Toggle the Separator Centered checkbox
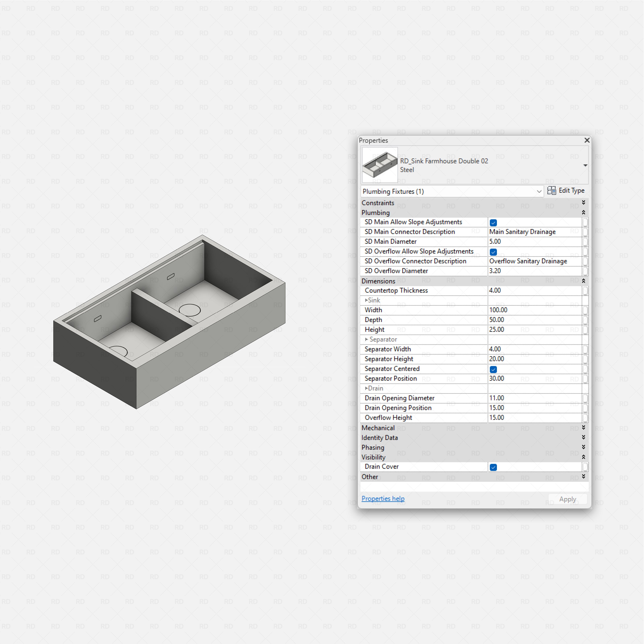 click(493, 369)
